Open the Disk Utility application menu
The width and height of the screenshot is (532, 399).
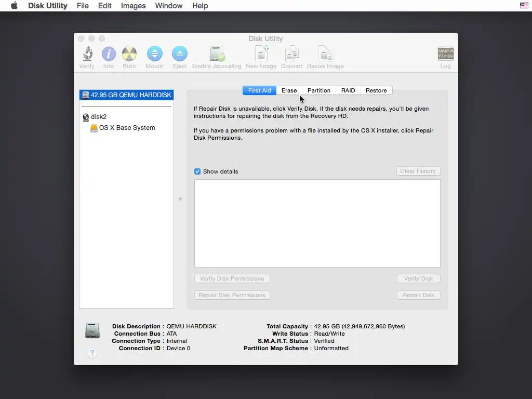click(48, 6)
